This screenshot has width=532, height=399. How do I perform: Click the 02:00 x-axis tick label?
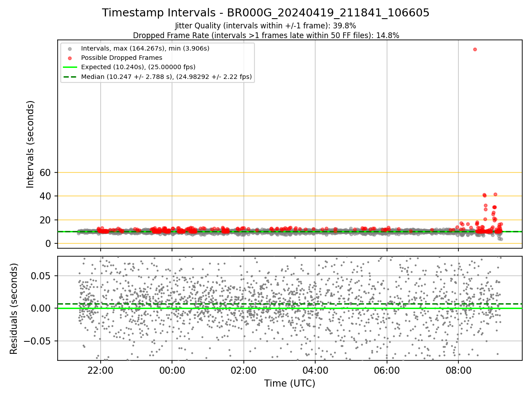tap(244, 370)
